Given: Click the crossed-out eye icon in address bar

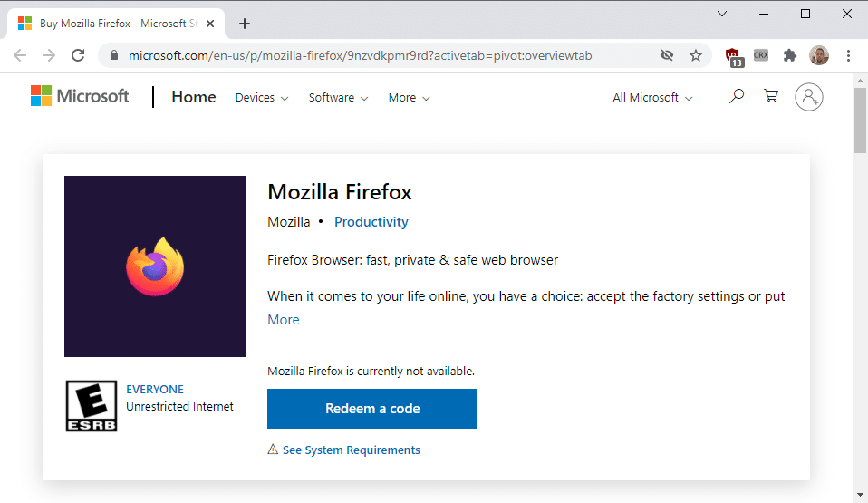Looking at the screenshot, I should coord(667,55).
